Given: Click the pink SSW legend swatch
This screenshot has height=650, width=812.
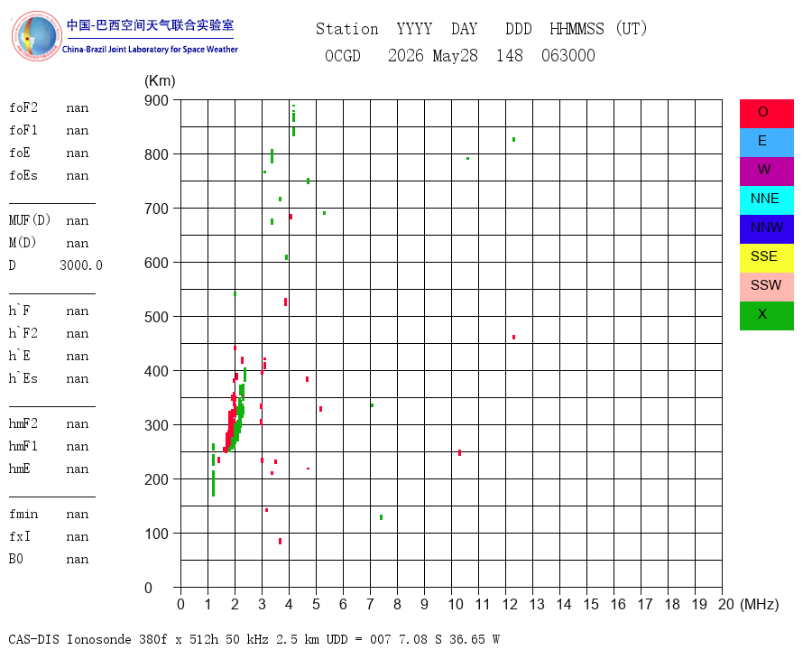Looking at the screenshot, I should [x=766, y=287].
